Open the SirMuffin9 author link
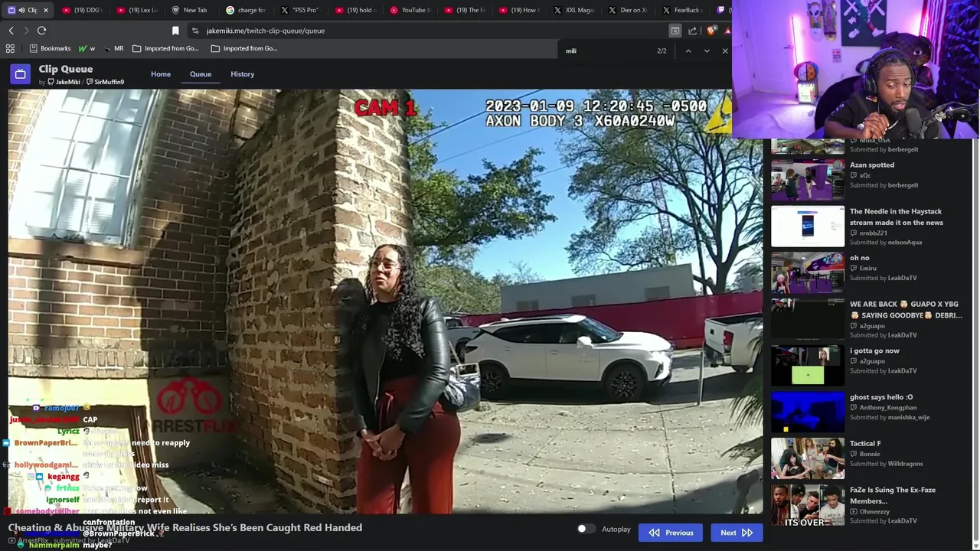The height and width of the screenshot is (551, 980). coord(105,82)
